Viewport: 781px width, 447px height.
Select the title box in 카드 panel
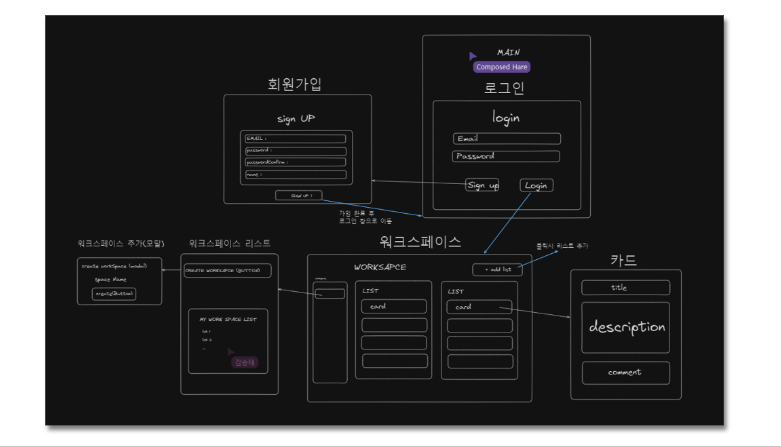pos(626,288)
